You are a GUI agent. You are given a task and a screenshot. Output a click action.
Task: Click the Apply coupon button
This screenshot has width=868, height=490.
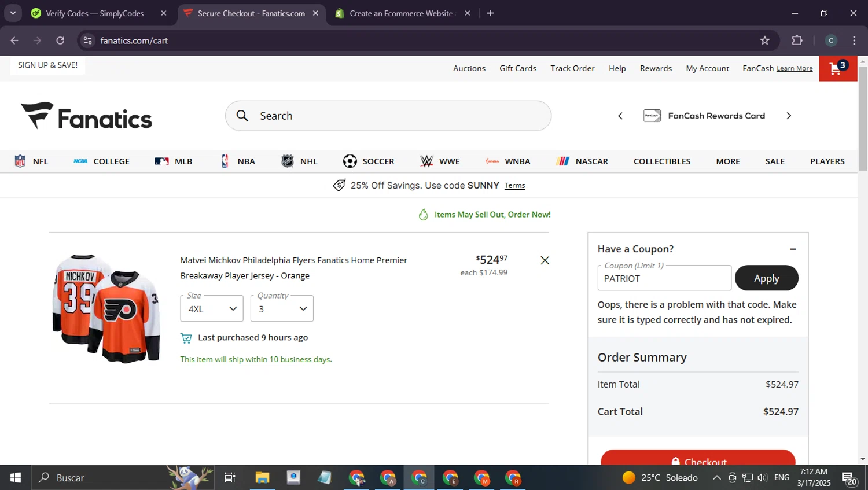766,278
